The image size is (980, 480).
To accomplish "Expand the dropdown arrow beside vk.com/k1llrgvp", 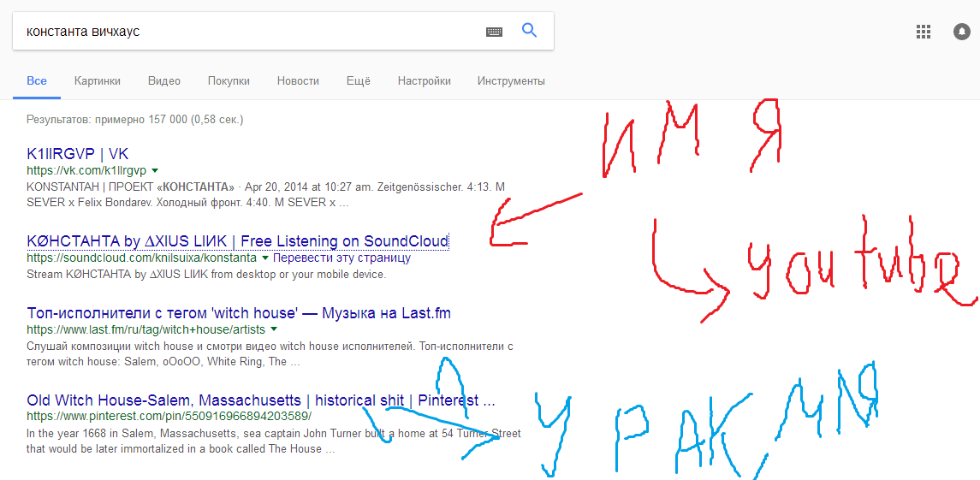I will pyautogui.click(x=155, y=170).
